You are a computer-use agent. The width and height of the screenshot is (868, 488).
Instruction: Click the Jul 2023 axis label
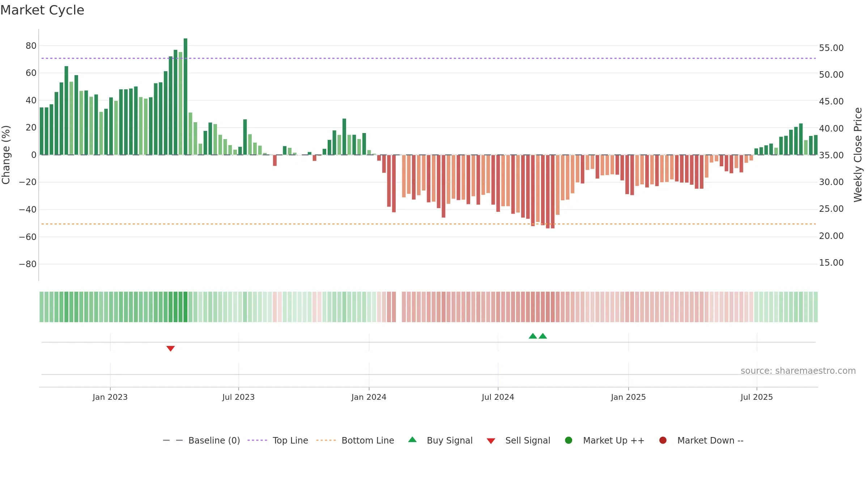(x=238, y=397)
